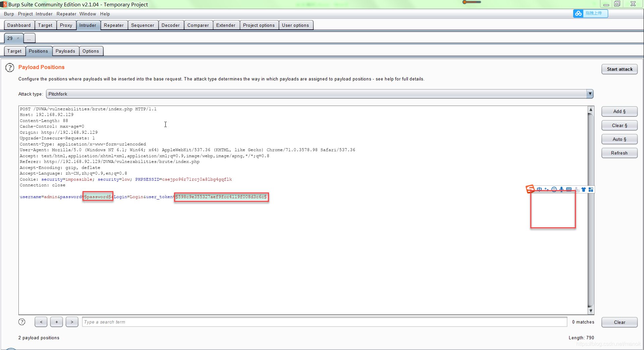Switch to the Repeater tab
Image resolution: width=644 pixels, height=350 pixels.
(114, 25)
